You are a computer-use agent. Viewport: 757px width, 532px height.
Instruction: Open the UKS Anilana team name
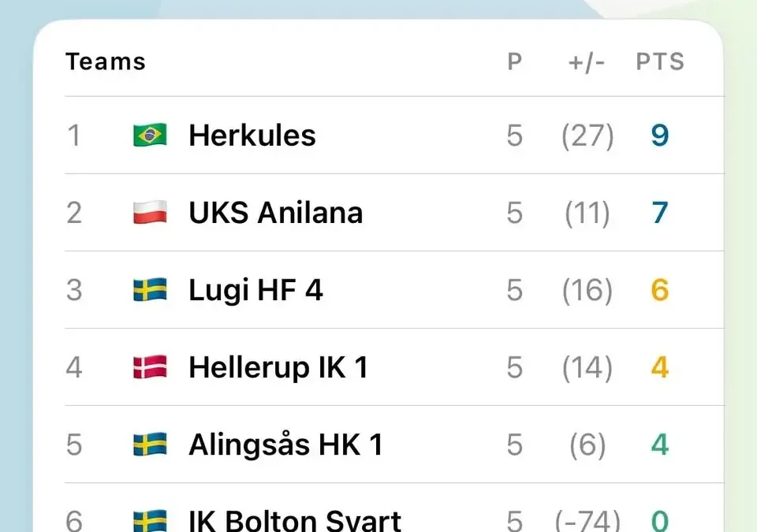tap(276, 213)
